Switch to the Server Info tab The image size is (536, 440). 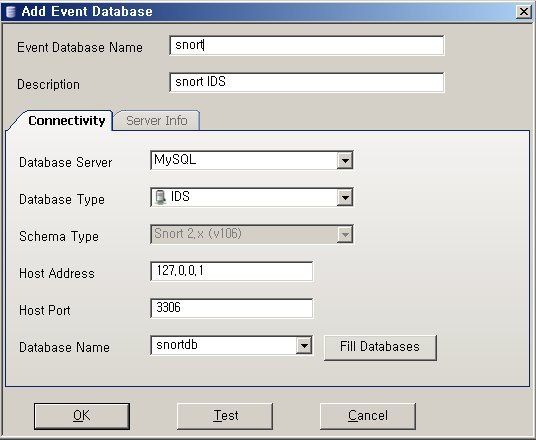157,120
